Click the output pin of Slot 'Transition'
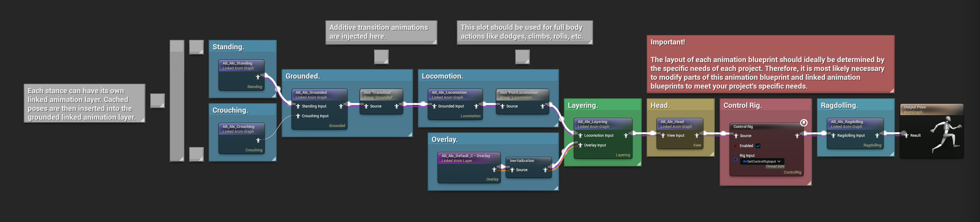 tap(396, 106)
